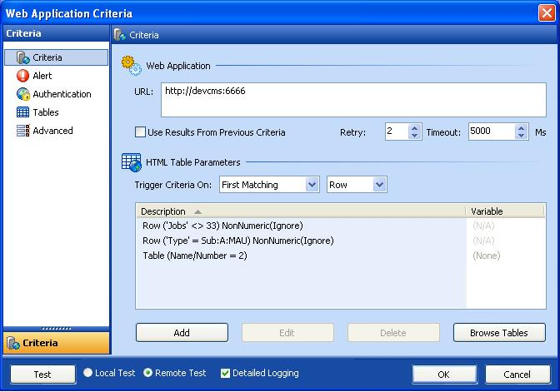This screenshot has width=560, height=392.
Task: Click the Add button
Action: pos(182,333)
